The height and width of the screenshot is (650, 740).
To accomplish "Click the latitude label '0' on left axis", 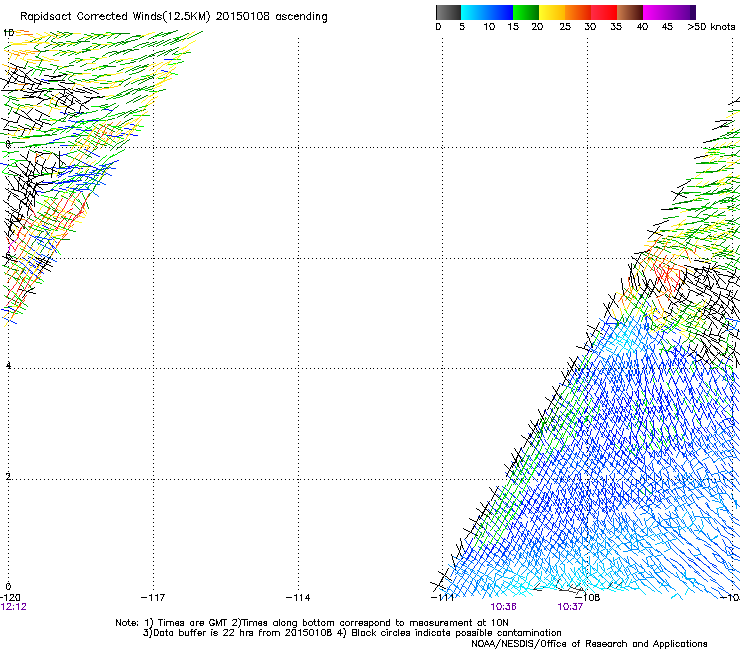I will tap(8, 587).
